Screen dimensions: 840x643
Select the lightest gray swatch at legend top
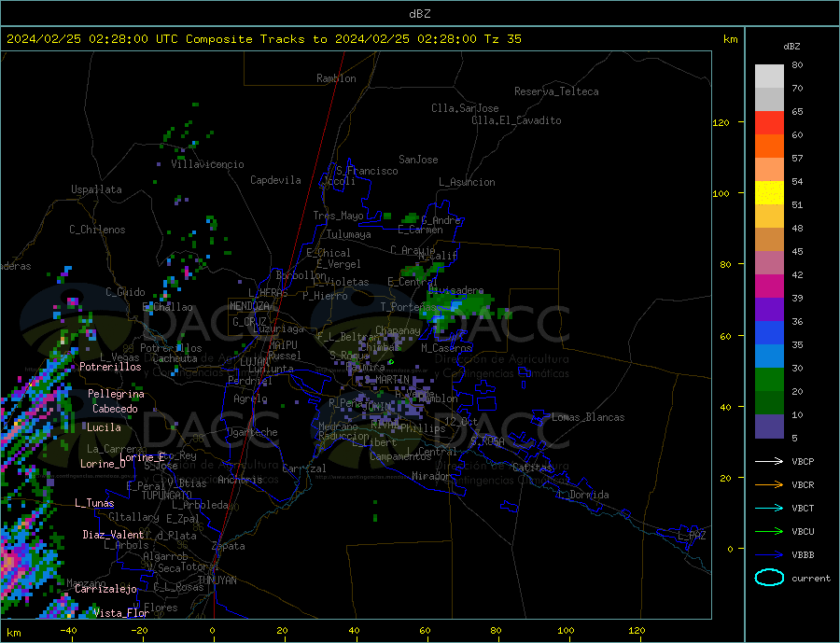click(769, 77)
